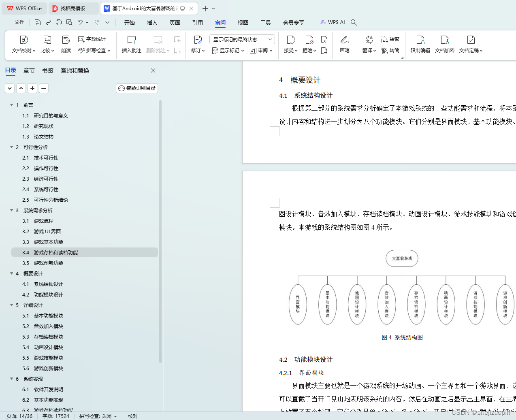Open the 找稻壳模板 tab

pyautogui.click(x=74, y=8)
